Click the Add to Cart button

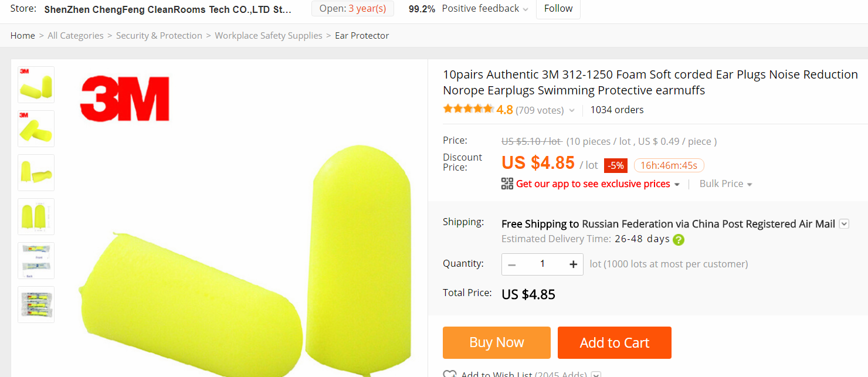coord(615,342)
